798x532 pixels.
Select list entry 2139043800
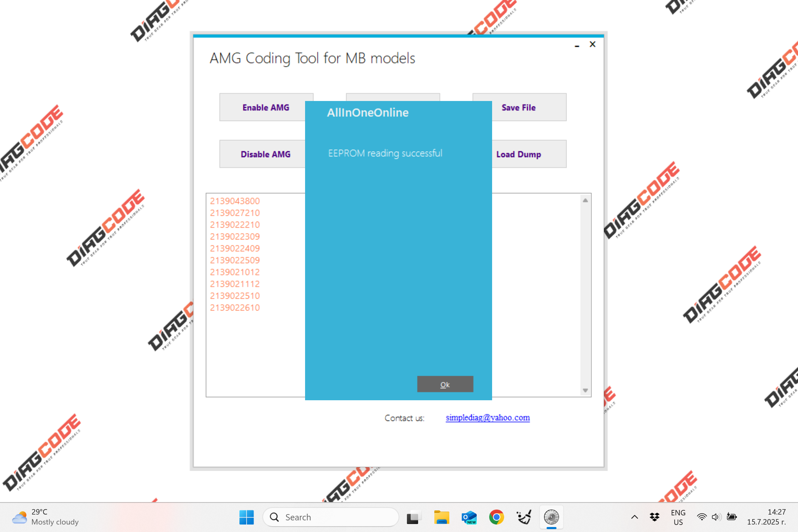click(235, 201)
